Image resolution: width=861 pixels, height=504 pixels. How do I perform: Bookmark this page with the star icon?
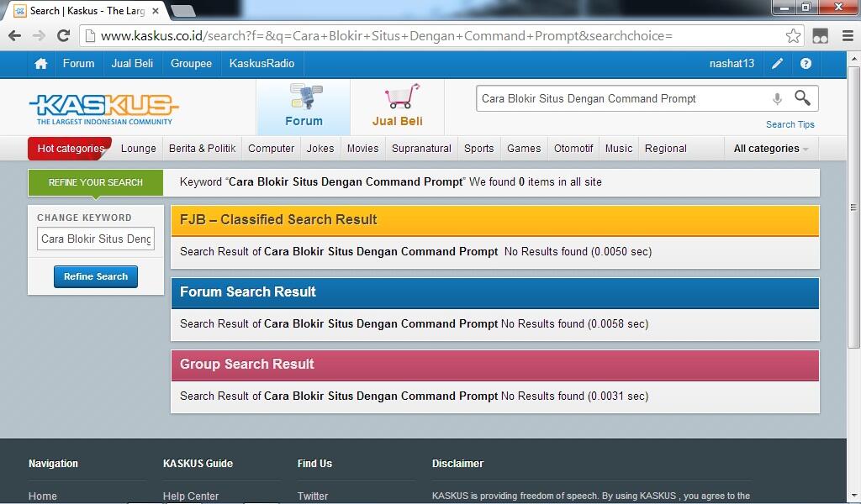[x=793, y=36]
